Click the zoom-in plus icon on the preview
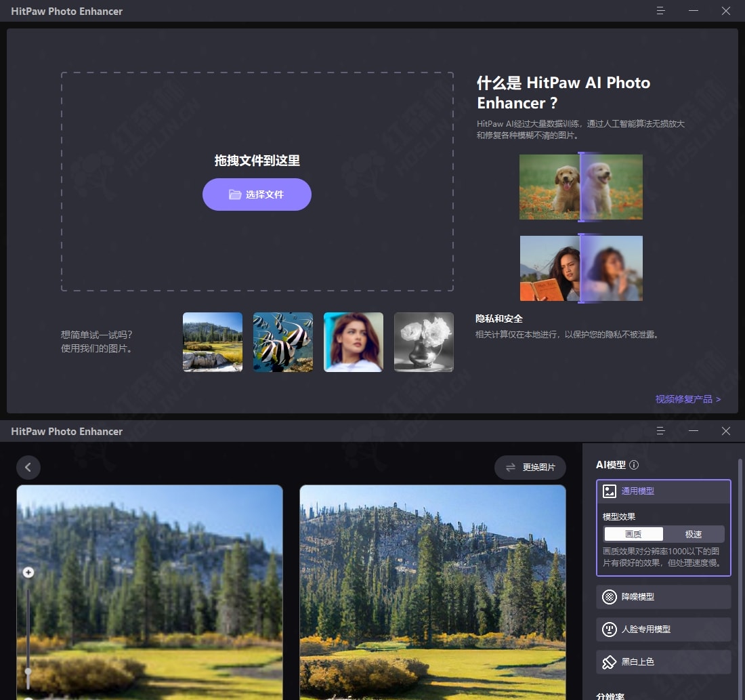 [x=28, y=572]
